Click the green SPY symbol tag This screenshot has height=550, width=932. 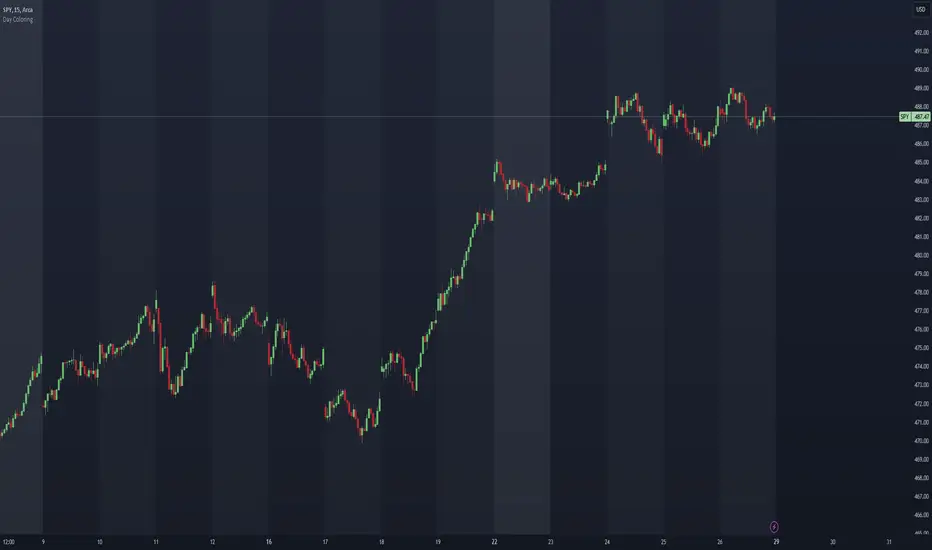[904, 117]
